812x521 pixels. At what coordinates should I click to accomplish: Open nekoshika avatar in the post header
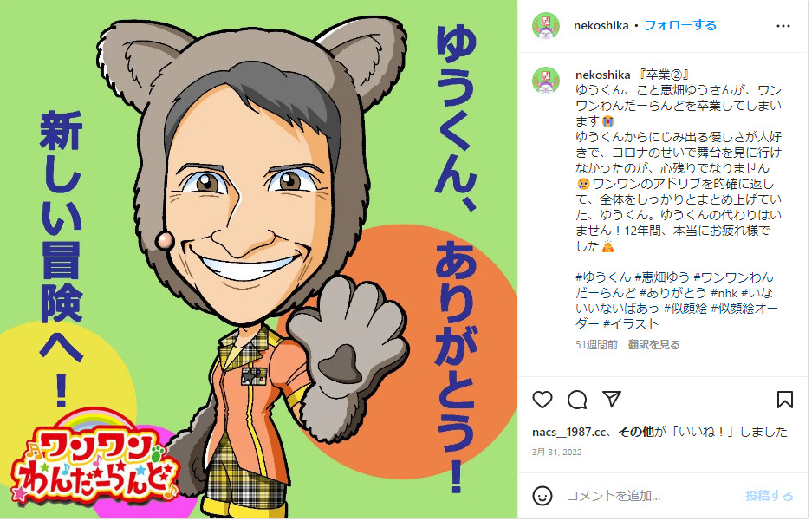[546, 25]
